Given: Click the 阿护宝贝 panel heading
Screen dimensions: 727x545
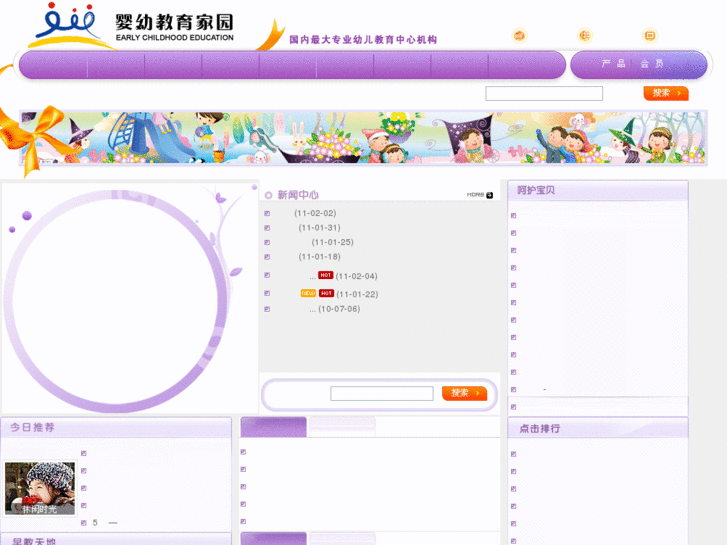Looking at the screenshot, I should [536, 190].
